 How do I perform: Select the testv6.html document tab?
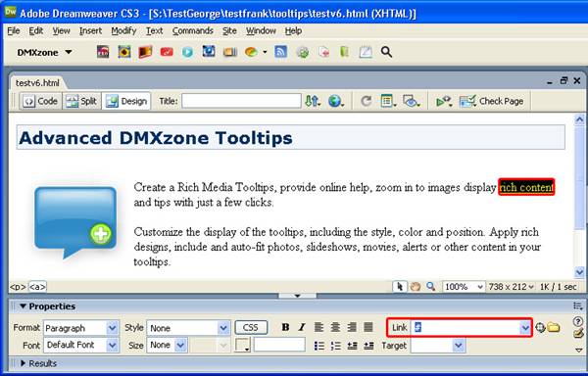click(x=37, y=83)
